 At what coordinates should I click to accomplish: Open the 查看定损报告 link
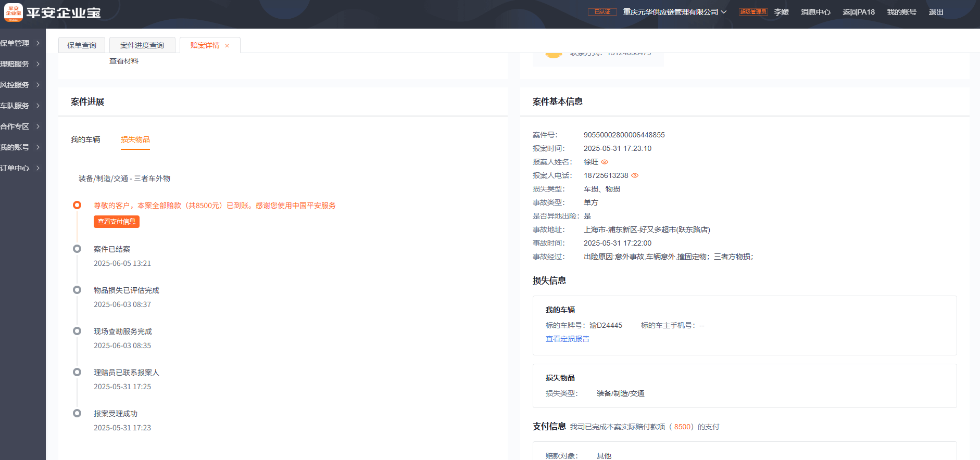coord(567,339)
